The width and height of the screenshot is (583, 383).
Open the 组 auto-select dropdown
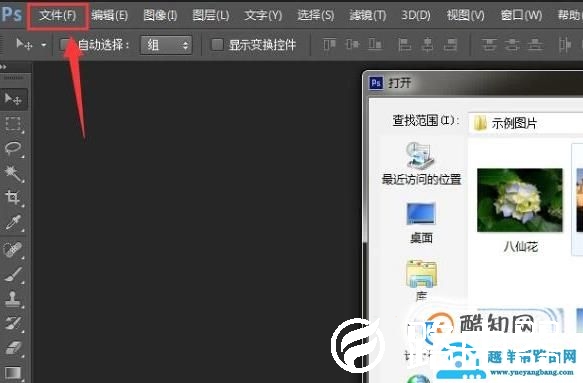(166, 45)
